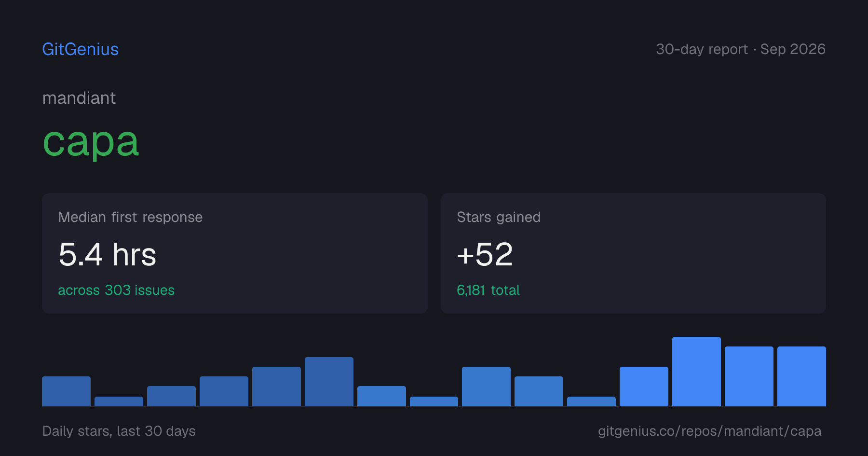The width and height of the screenshot is (868, 456).
Task: Click the capa repository title
Action: point(91,142)
